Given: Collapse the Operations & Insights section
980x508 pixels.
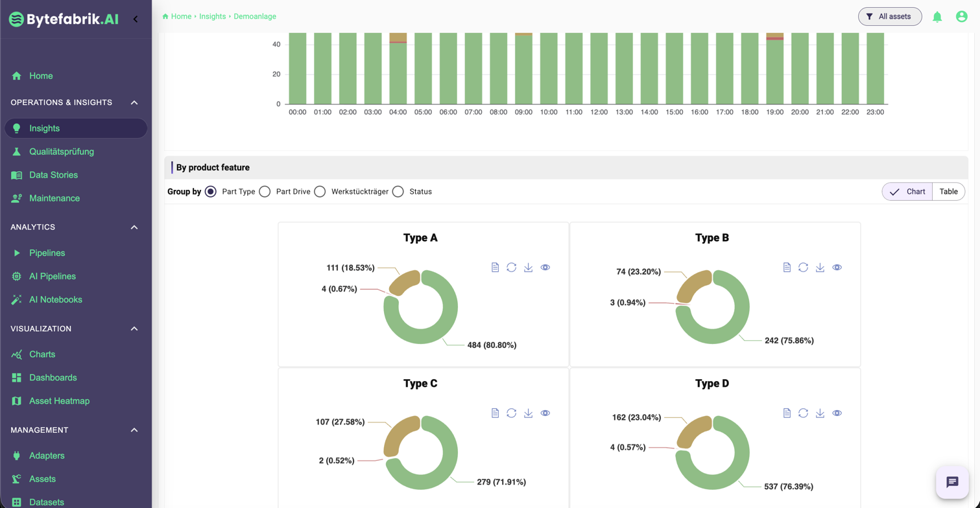Looking at the screenshot, I should (134, 102).
